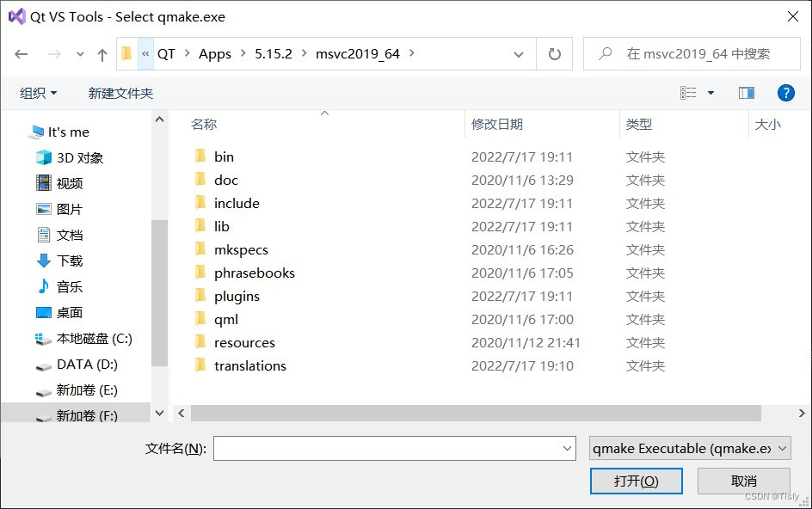Screen dimensions: 812x509
Task: Open the 组织 menu
Action: (38, 93)
